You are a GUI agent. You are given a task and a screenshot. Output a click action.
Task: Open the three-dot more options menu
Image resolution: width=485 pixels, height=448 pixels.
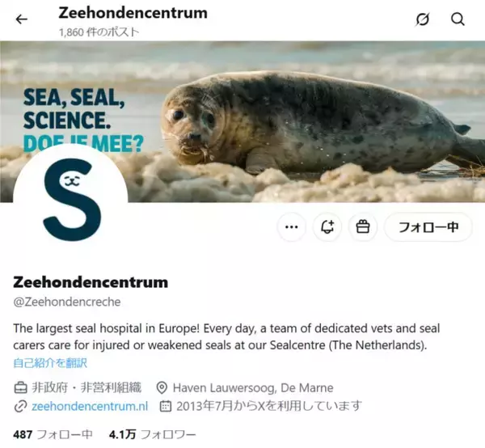coord(292,227)
